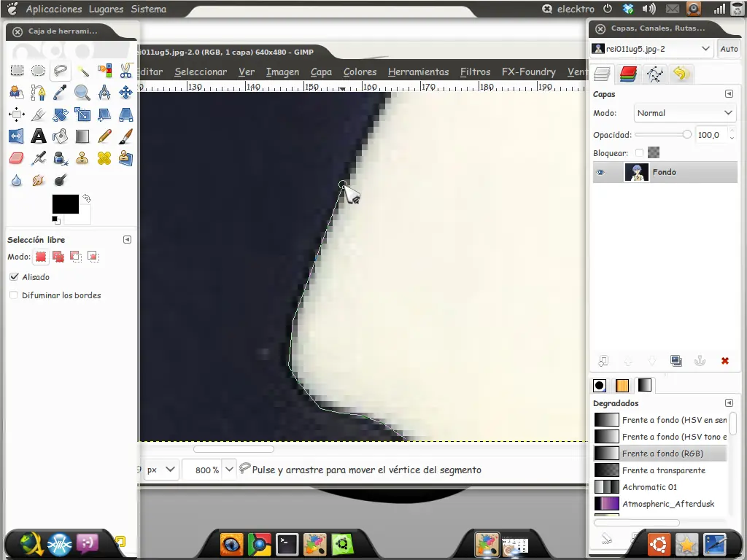Open the Selección libre options menu arrow
This screenshot has width=747, height=560.
click(127, 239)
